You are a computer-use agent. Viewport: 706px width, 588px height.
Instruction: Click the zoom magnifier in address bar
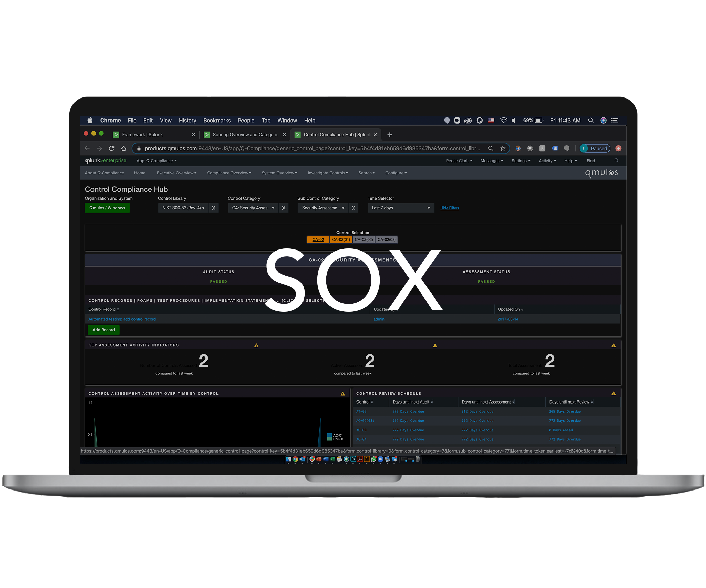click(x=490, y=148)
